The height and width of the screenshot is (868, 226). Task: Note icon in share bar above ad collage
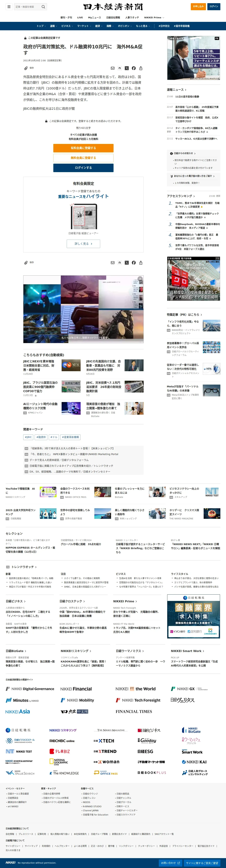120,262
